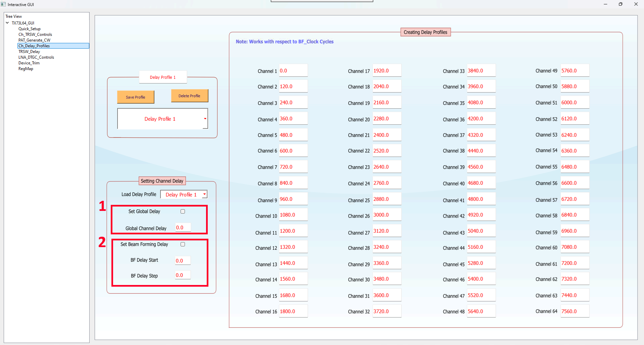
Task: Select LNA_DTGC_Controls in tree
Action: tap(36, 57)
